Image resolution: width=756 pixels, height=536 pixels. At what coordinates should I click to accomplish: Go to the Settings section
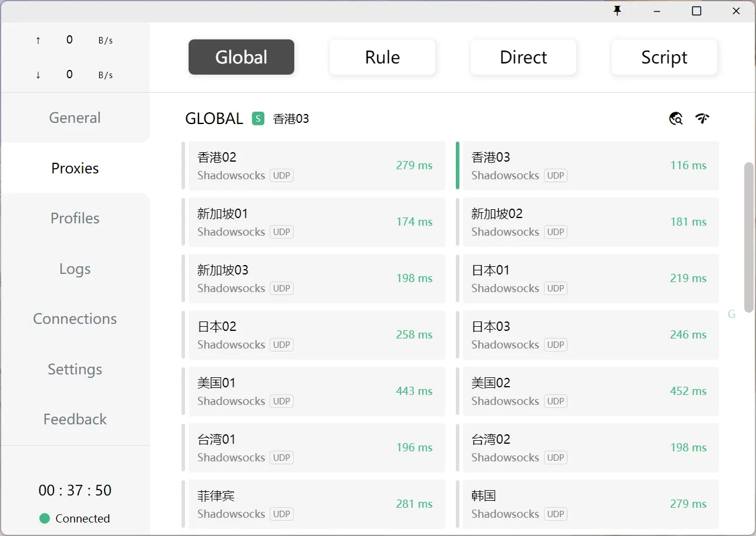(75, 369)
